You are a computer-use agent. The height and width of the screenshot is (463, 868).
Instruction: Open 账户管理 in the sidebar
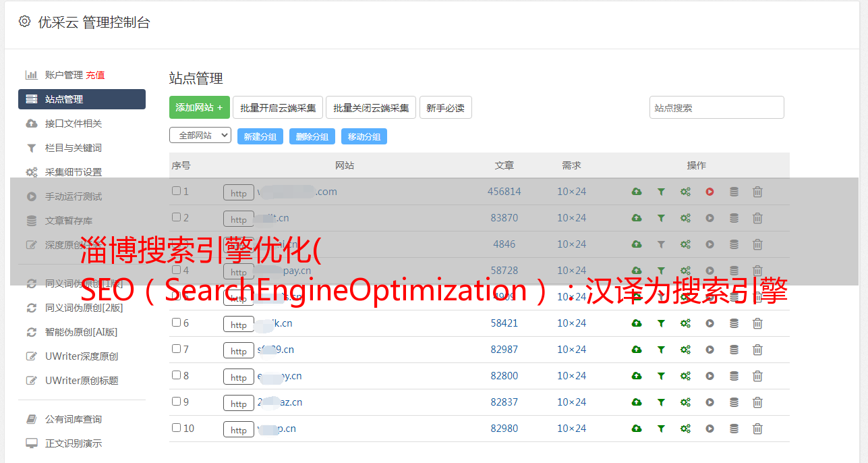pyautogui.click(x=63, y=75)
